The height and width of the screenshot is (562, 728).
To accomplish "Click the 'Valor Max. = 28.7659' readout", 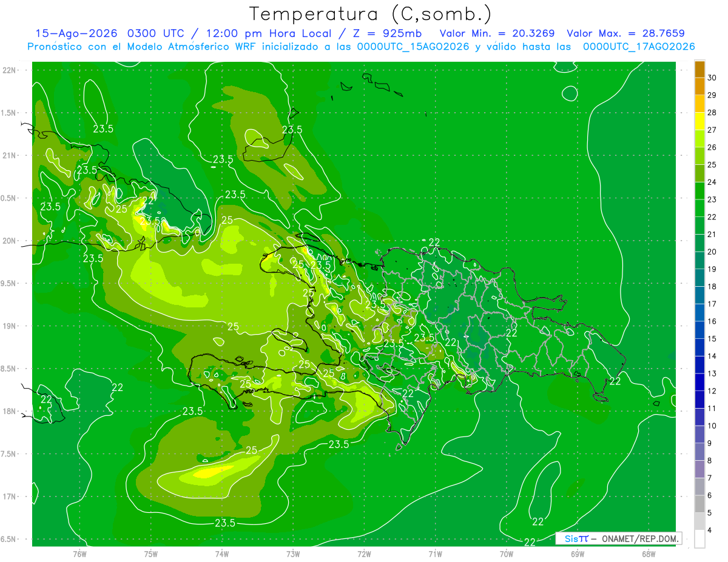I will click(x=625, y=34).
